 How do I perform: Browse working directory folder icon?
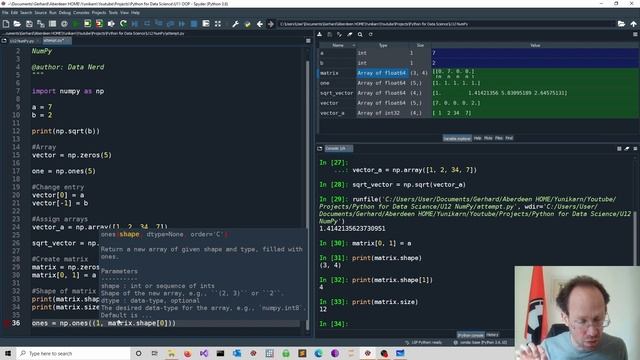point(621,24)
